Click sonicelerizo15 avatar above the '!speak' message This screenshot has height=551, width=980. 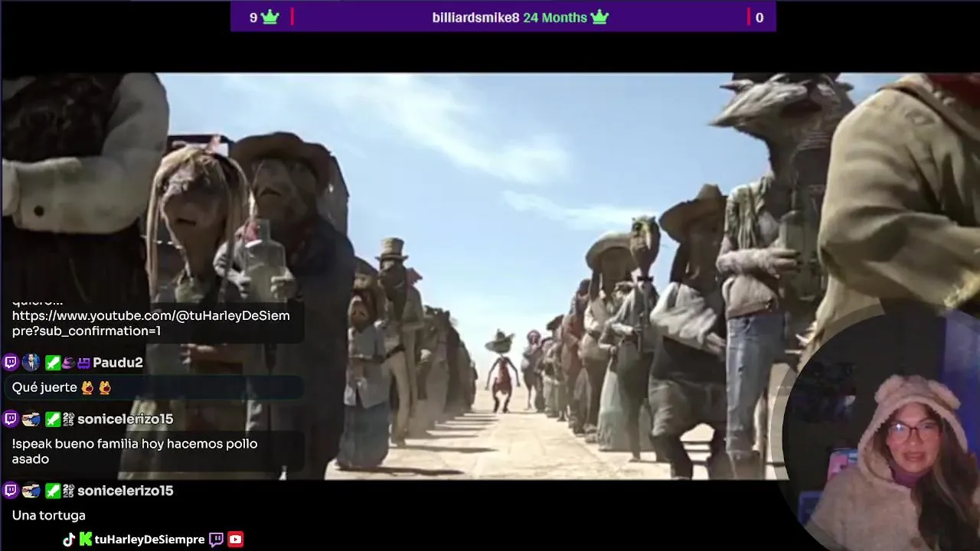(31, 419)
